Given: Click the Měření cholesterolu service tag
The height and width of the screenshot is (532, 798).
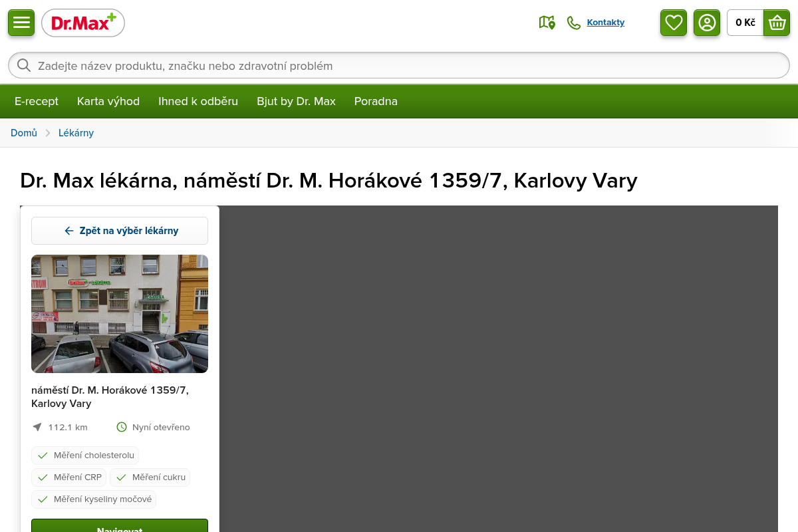Looking at the screenshot, I should 85,456.
